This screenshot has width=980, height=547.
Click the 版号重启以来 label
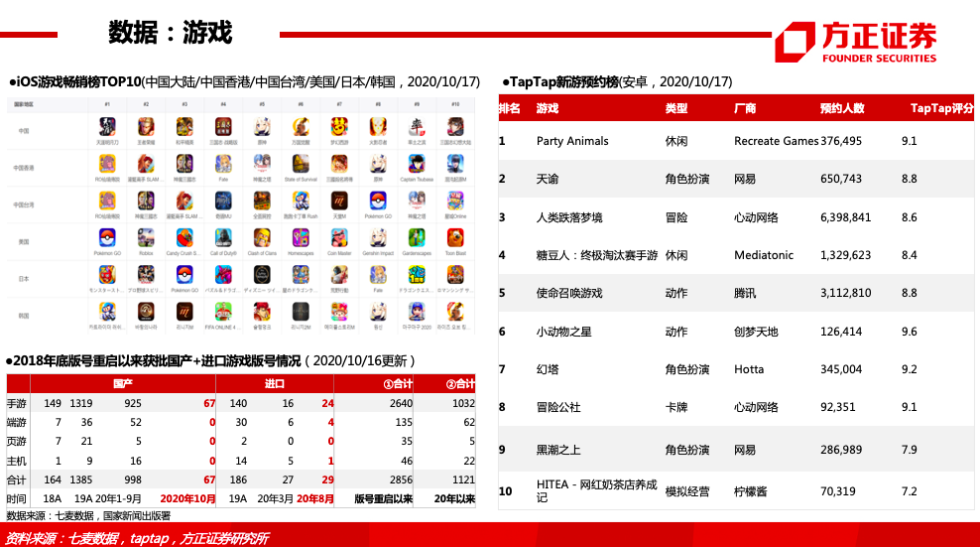tap(384, 498)
